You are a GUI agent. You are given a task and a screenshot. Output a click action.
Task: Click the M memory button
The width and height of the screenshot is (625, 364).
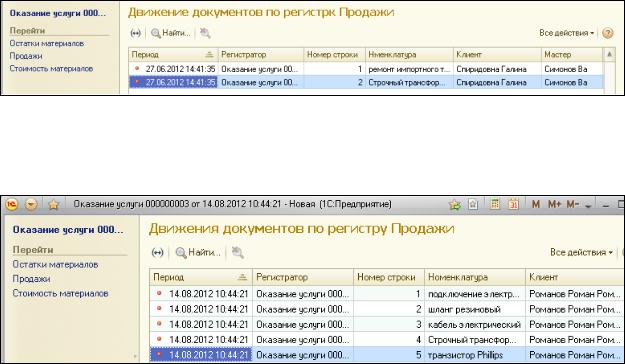coord(536,204)
